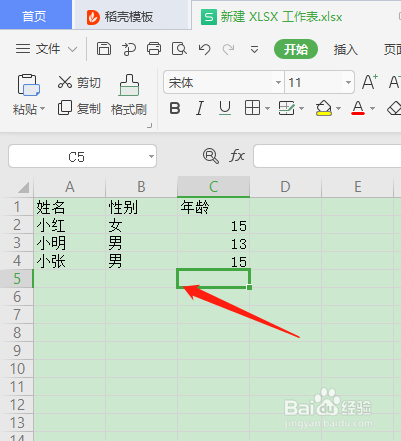The width and height of the screenshot is (401, 441).
Task: Click the select-all corner triangle
Action: click(x=23, y=187)
